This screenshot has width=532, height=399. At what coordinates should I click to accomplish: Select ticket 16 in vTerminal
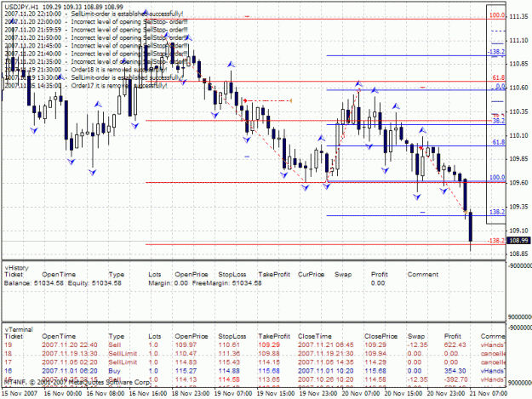tap(9, 371)
